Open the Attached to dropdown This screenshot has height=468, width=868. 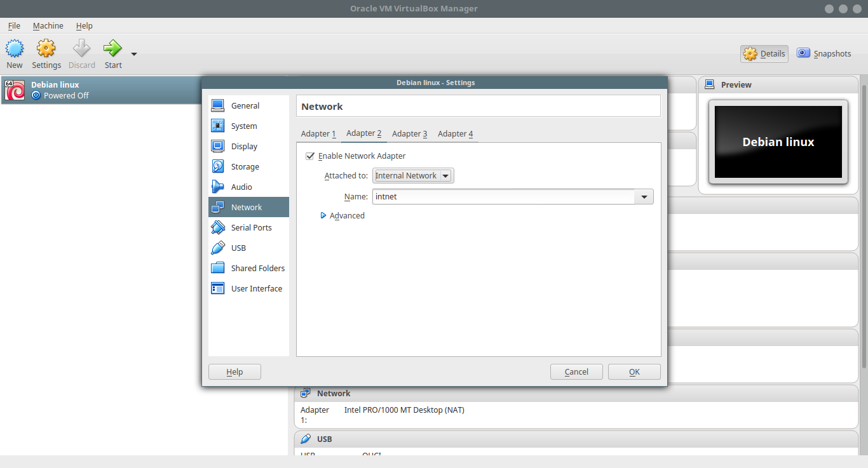[x=412, y=175]
